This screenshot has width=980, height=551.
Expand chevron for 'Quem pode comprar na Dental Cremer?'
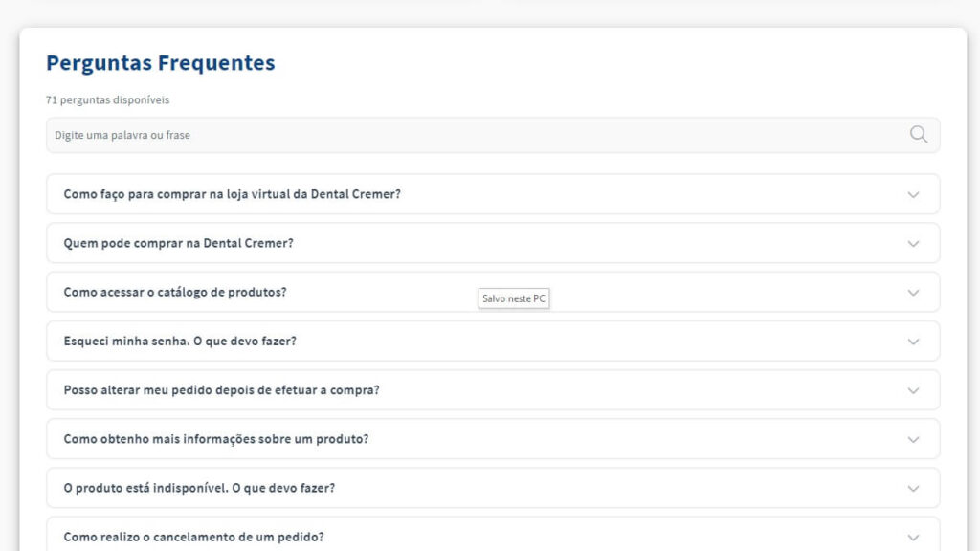[913, 244]
